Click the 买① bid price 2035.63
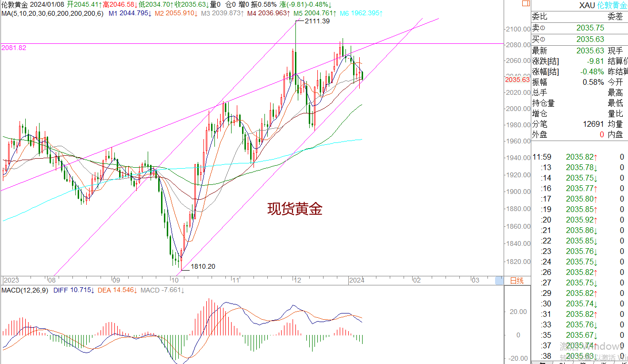Viewport: 628px width, 364px height. (x=590, y=39)
